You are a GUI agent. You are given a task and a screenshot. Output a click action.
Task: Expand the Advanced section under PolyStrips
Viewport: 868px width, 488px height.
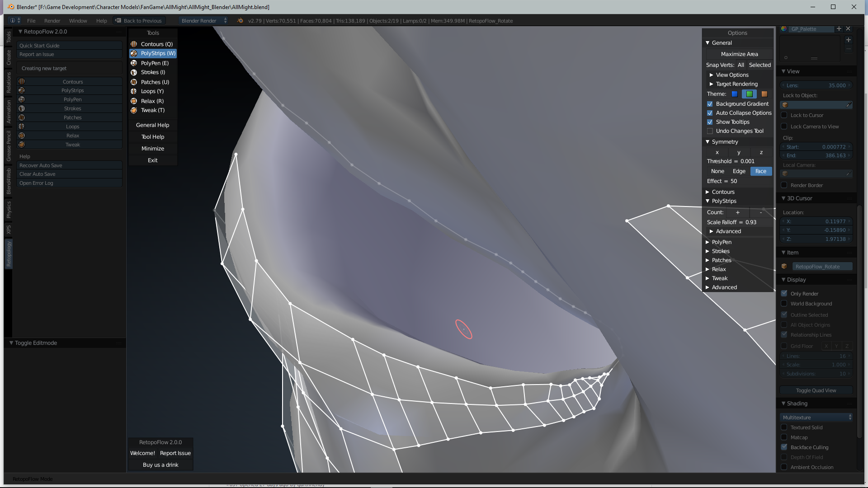[x=727, y=231]
